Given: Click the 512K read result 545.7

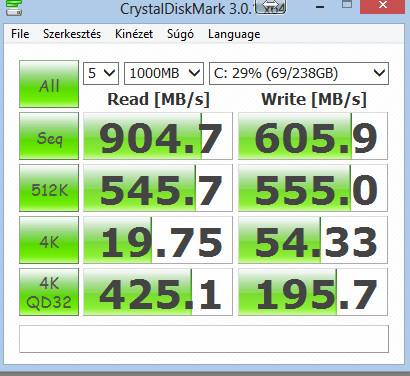Looking at the screenshot, I should [x=158, y=188].
